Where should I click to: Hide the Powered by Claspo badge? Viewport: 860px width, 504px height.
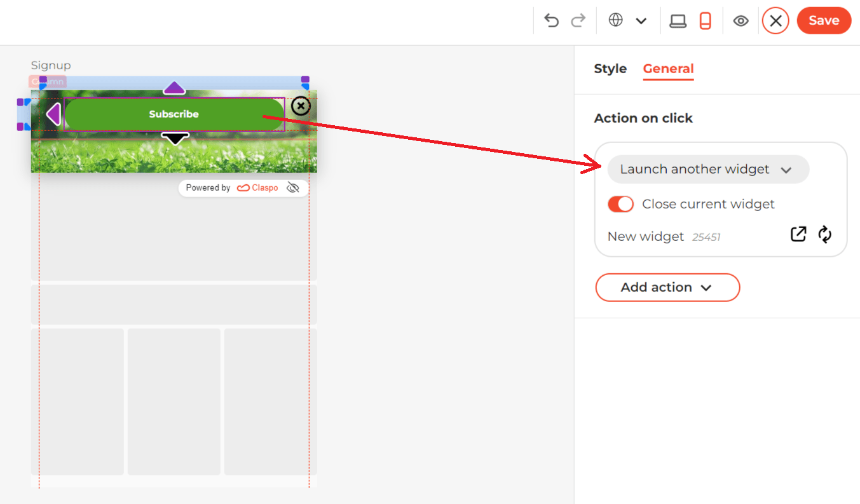coord(293,187)
